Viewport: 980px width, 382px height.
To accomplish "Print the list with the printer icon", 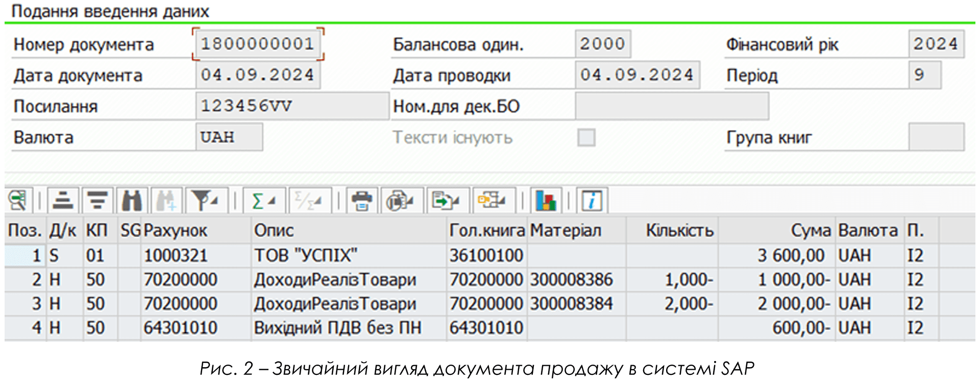I will [x=362, y=200].
